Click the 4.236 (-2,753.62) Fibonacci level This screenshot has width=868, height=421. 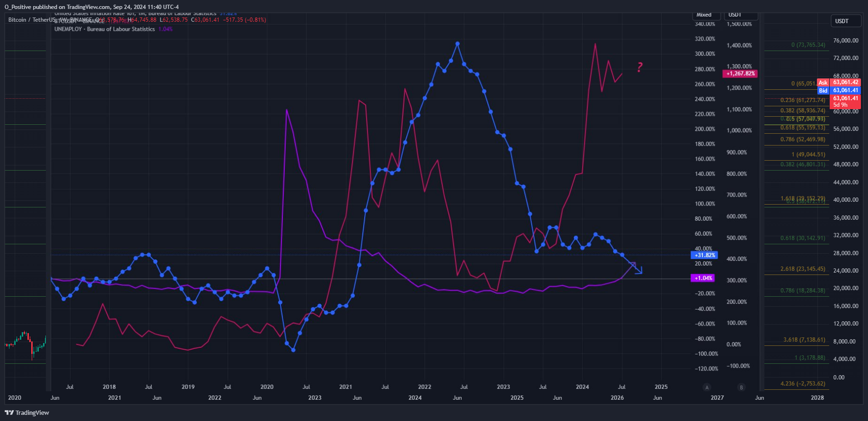803,384
